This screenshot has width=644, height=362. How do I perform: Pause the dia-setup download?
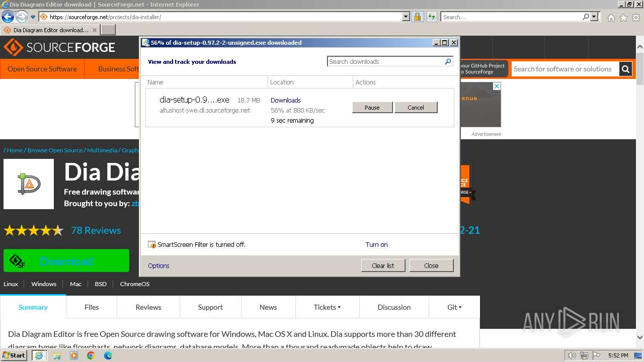372,107
